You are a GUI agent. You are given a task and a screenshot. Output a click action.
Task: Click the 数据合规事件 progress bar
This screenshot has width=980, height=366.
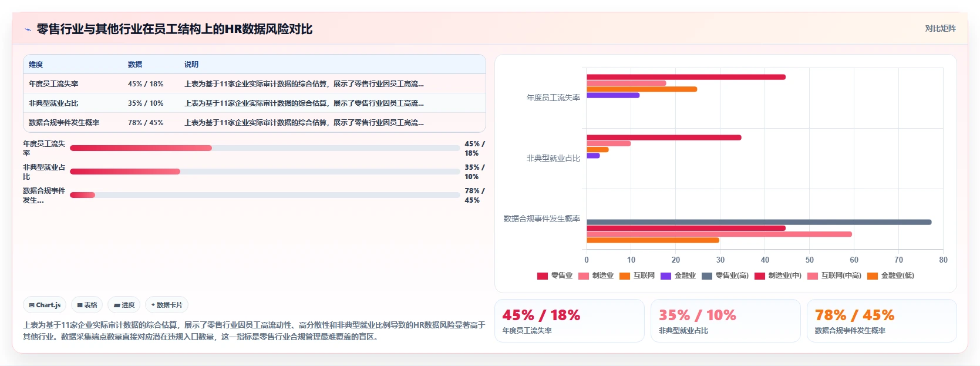click(x=265, y=195)
